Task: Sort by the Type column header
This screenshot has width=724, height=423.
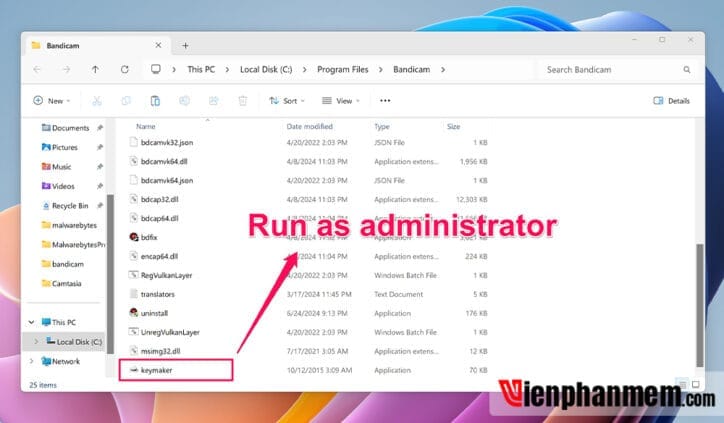Action: 381,126
